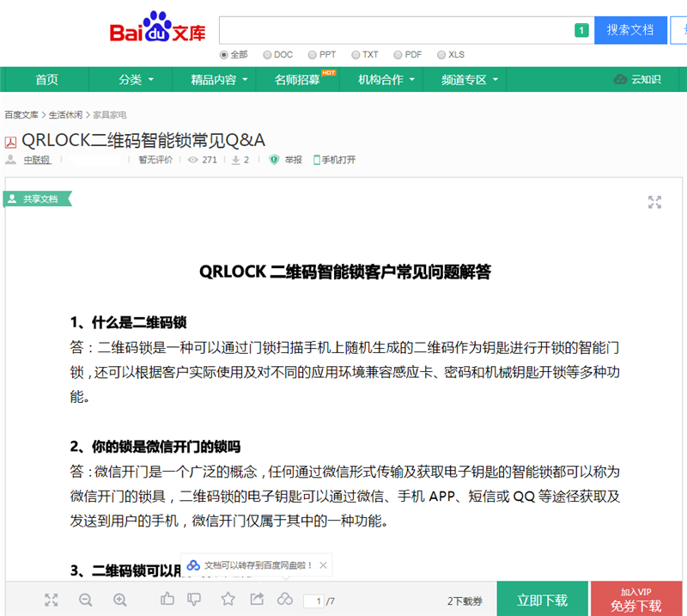Viewport: 687px width, 616px height.
Task: Click the 搜索文档 button
Action: click(x=630, y=30)
